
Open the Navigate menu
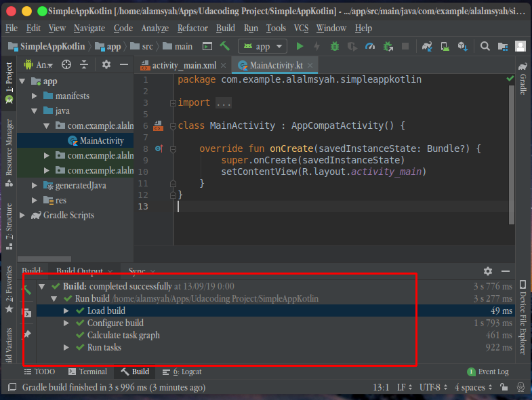[x=89, y=28]
